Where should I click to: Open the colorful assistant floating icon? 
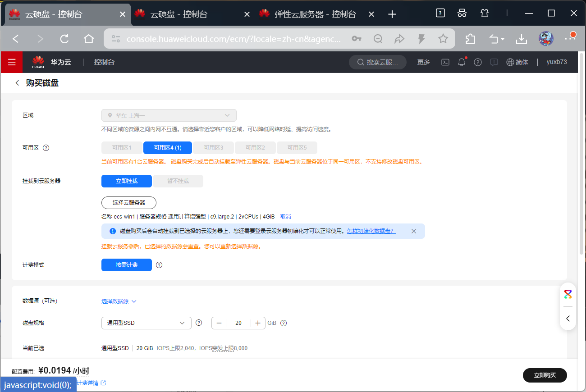point(568,295)
